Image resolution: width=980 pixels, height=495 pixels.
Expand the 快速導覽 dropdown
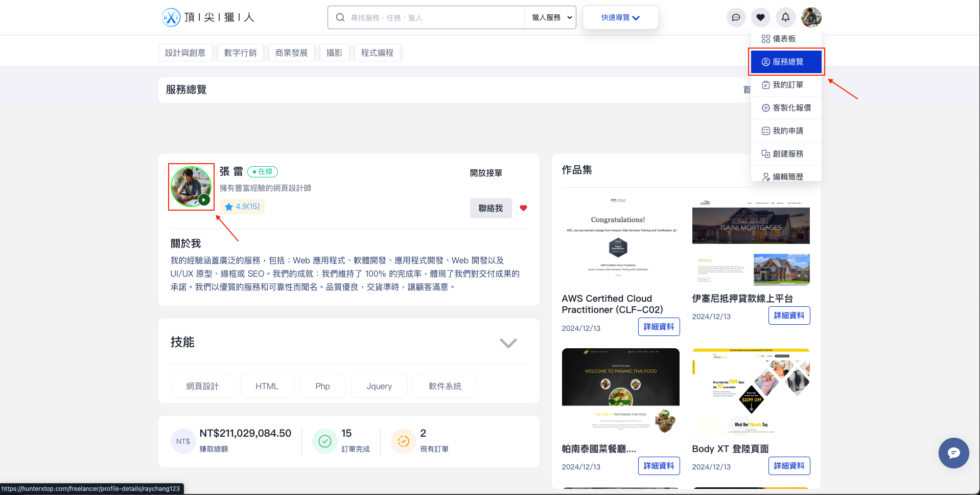coord(620,17)
